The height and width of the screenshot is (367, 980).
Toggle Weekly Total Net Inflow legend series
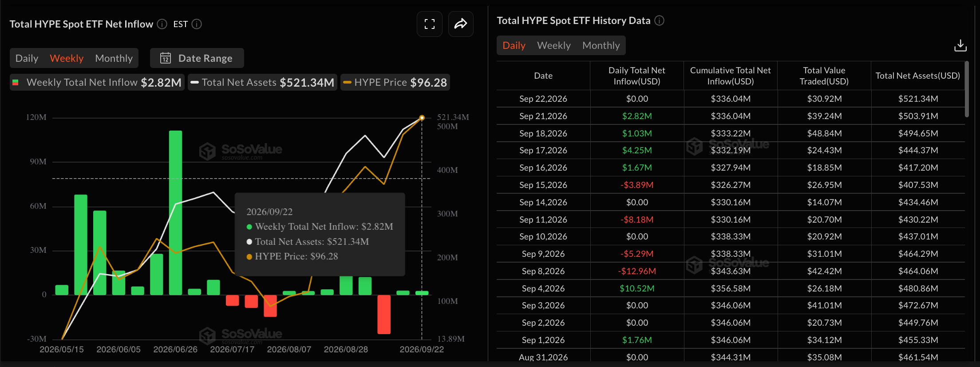tap(97, 82)
